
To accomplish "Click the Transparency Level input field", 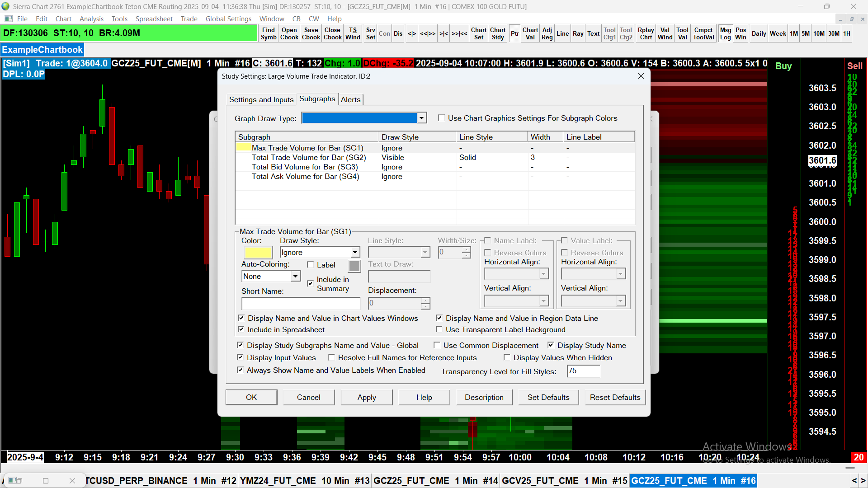I will (583, 371).
